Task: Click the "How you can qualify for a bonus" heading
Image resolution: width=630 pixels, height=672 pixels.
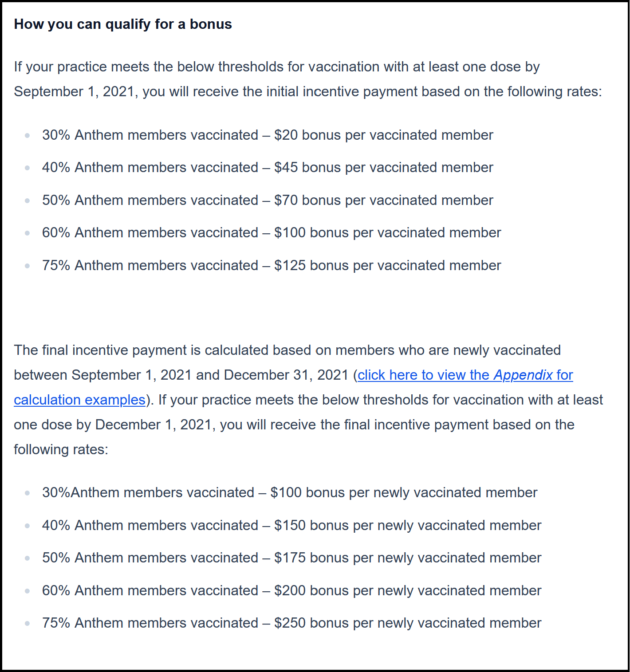Action: (123, 24)
